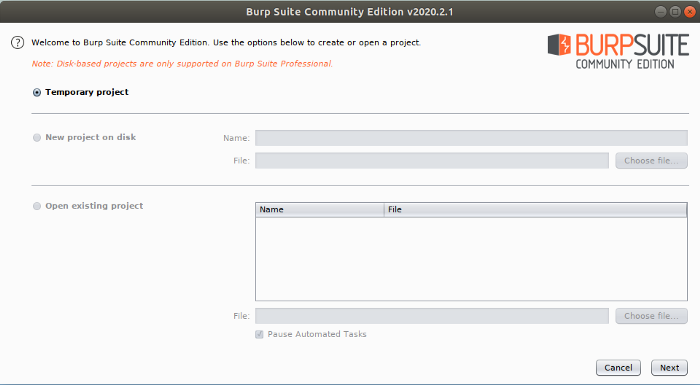Click the File column header

point(535,209)
